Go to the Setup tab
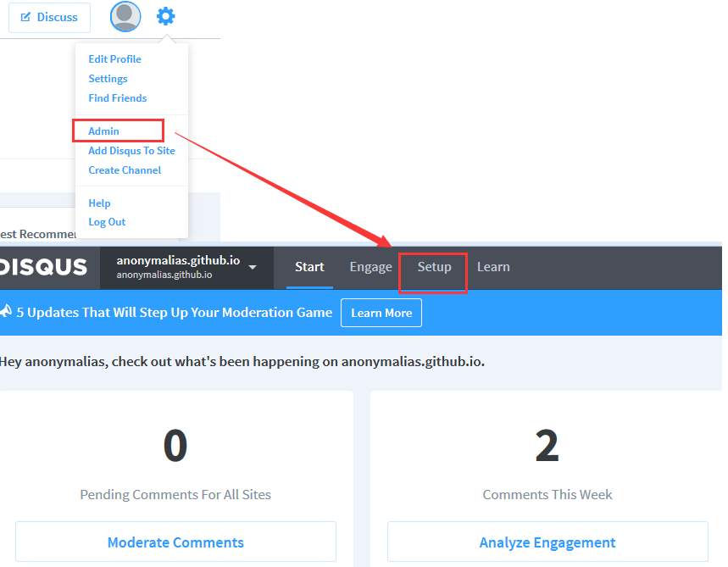 coord(434,267)
